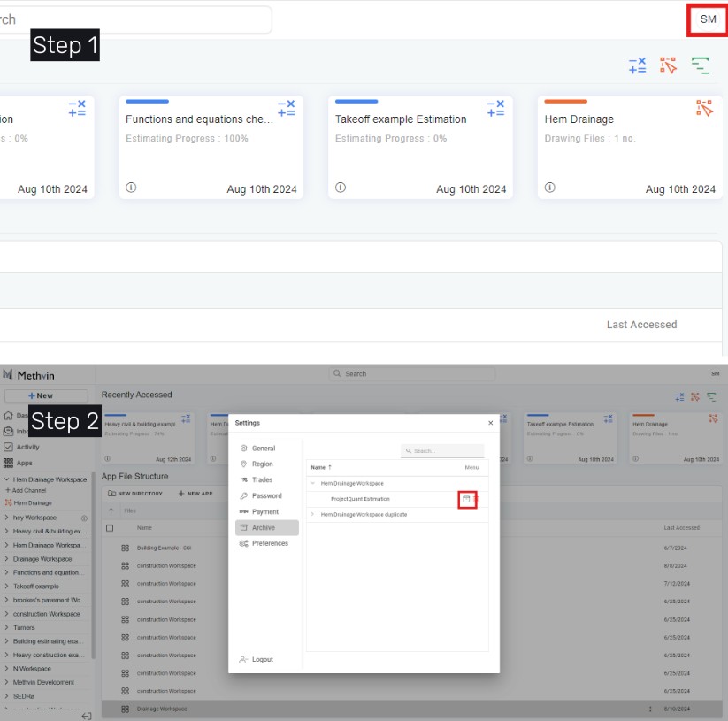This screenshot has width=728, height=721.
Task: Click the sidebar workspace list scrollbar
Action: [x=93, y=531]
